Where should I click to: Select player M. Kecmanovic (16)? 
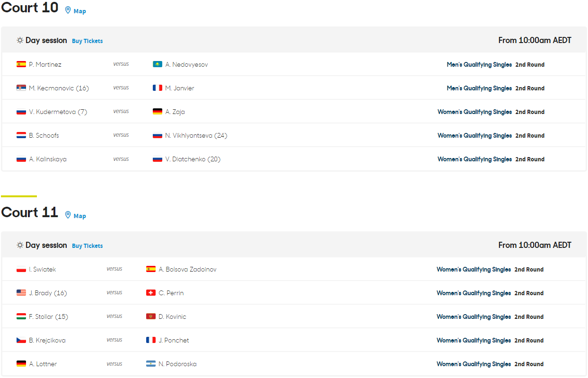(59, 88)
